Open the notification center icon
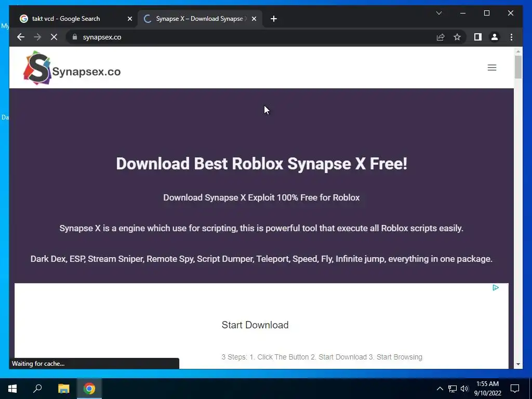Viewport: 532px width, 399px height. coord(515,389)
